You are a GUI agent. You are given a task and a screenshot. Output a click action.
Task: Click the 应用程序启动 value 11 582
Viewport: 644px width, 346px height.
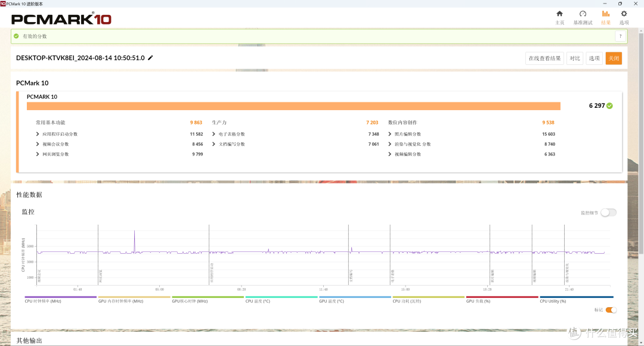[x=196, y=134]
